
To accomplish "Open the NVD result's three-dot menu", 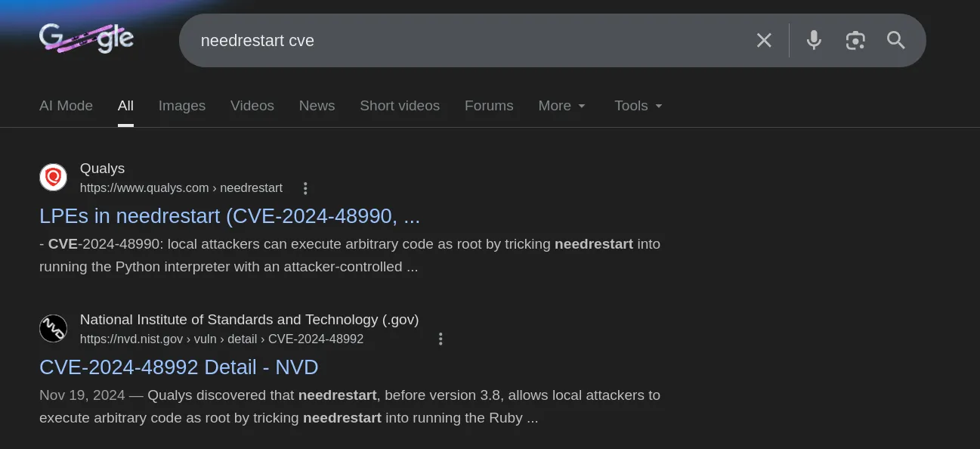I will 441,339.
